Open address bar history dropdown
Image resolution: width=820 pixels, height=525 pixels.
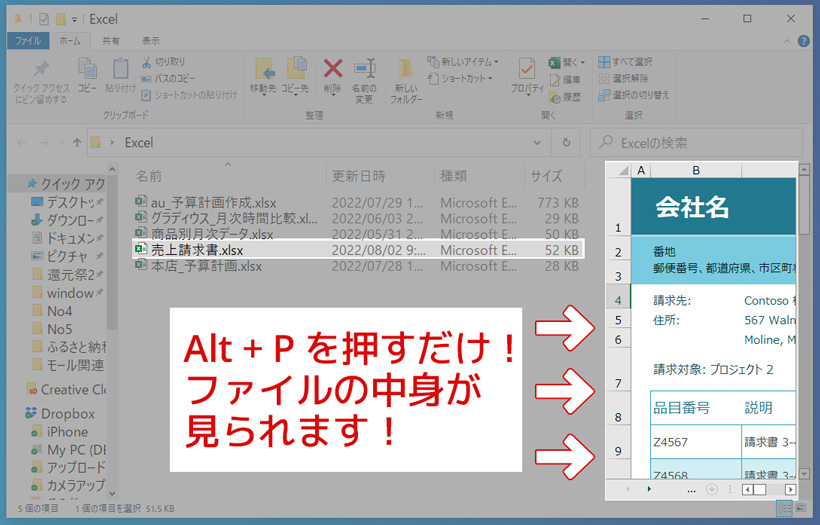click(537, 143)
